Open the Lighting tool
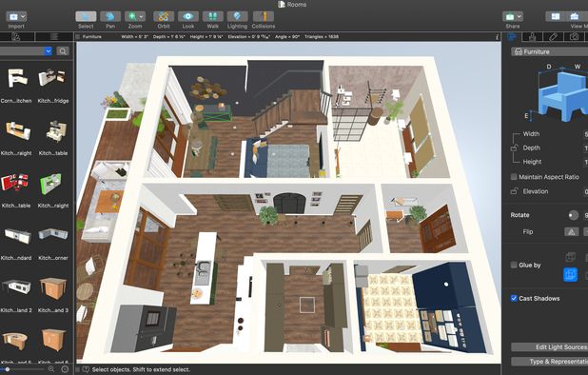 pos(237,16)
